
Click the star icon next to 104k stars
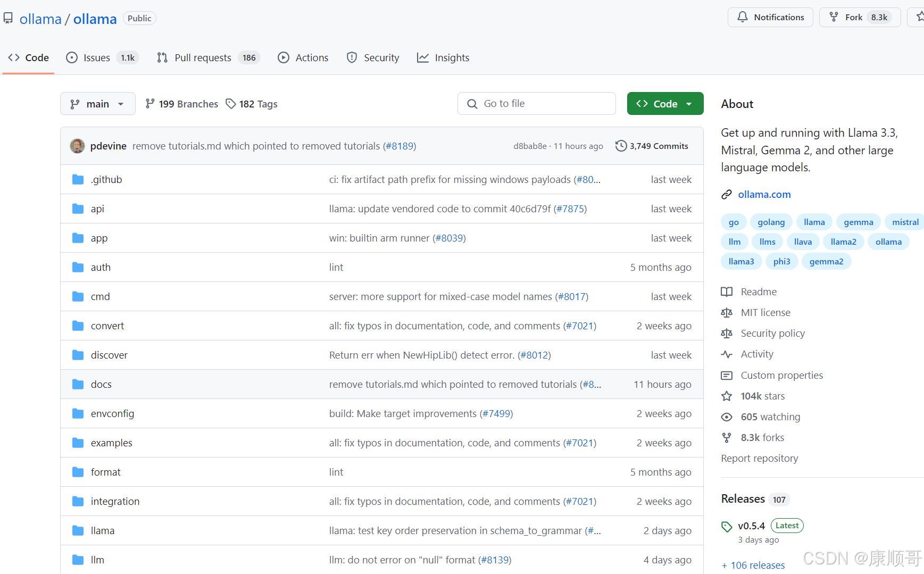(727, 396)
